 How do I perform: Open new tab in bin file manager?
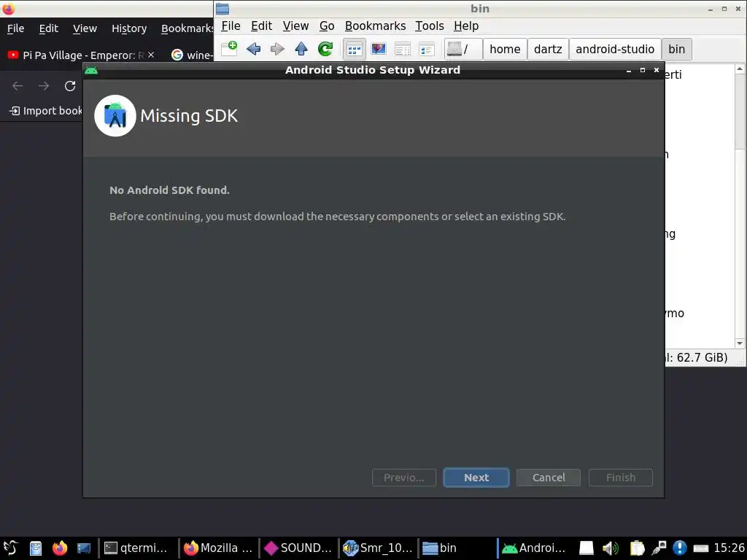[229, 49]
